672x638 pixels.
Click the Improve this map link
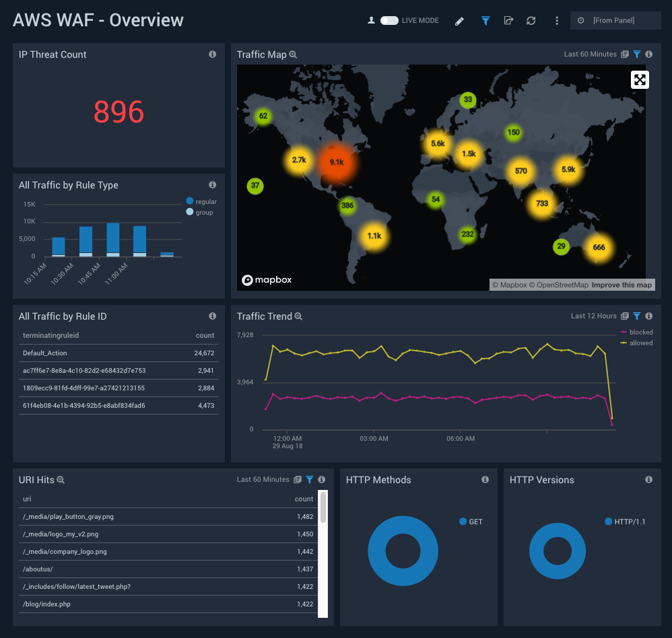click(x=621, y=285)
